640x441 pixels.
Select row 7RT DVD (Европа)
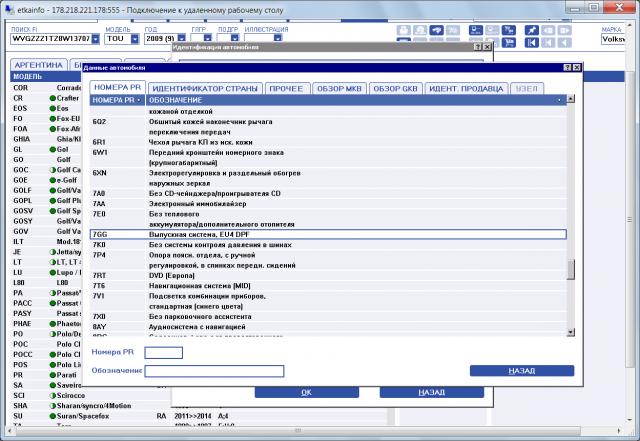point(328,276)
